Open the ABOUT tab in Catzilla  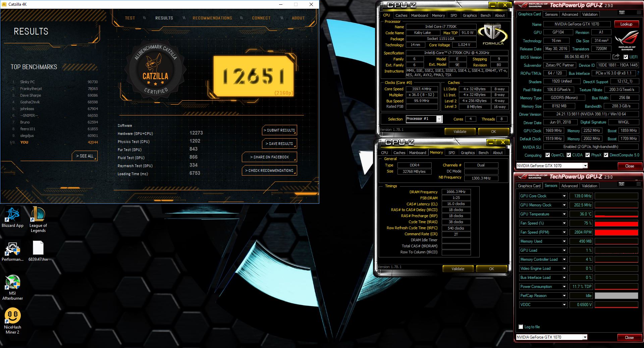coord(298,18)
